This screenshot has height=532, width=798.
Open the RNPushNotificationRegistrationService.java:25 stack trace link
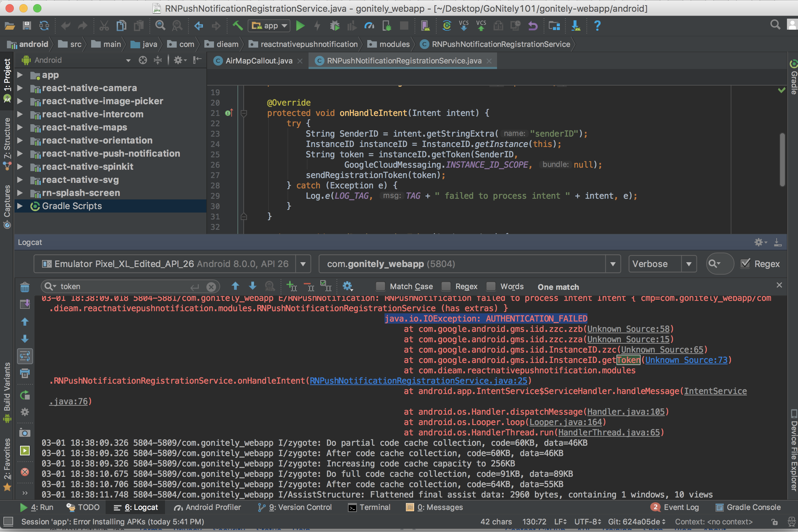pos(418,381)
